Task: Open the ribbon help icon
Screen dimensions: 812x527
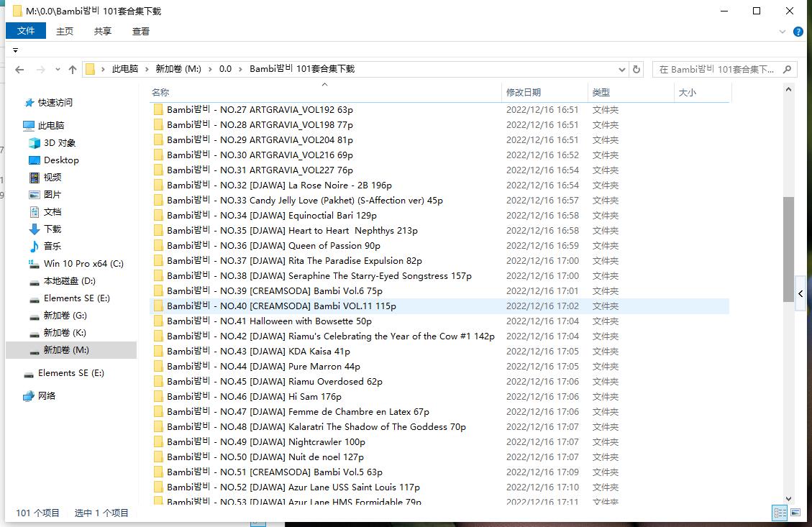Action: click(798, 32)
